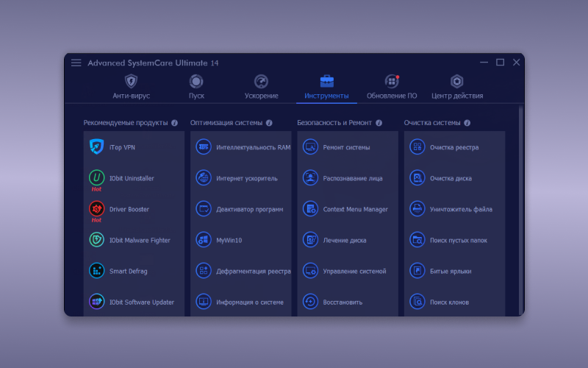
Task: Click the Driver Booster red icon
Action: [x=97, y=208]
